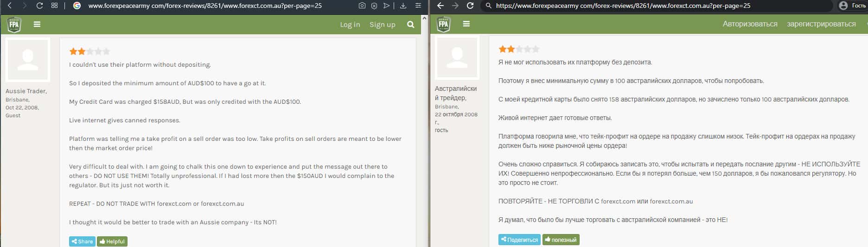
Task: Click reviewer avatar image in right window
Action: (x=457, y=57)
